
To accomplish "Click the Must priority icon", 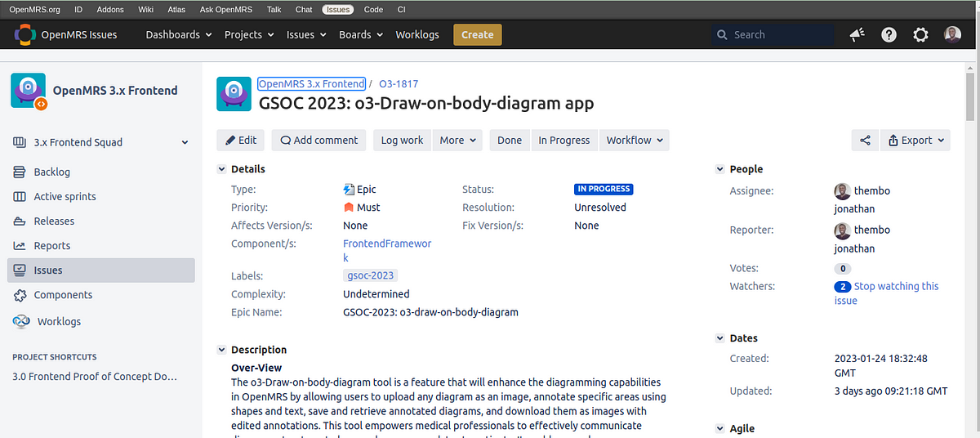I will 349,207.
